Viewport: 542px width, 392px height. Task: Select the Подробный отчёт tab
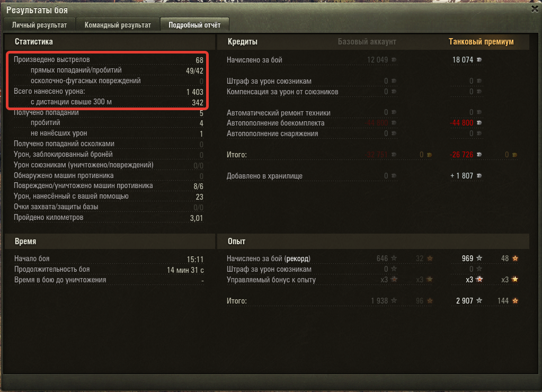[x=194, y=25]
